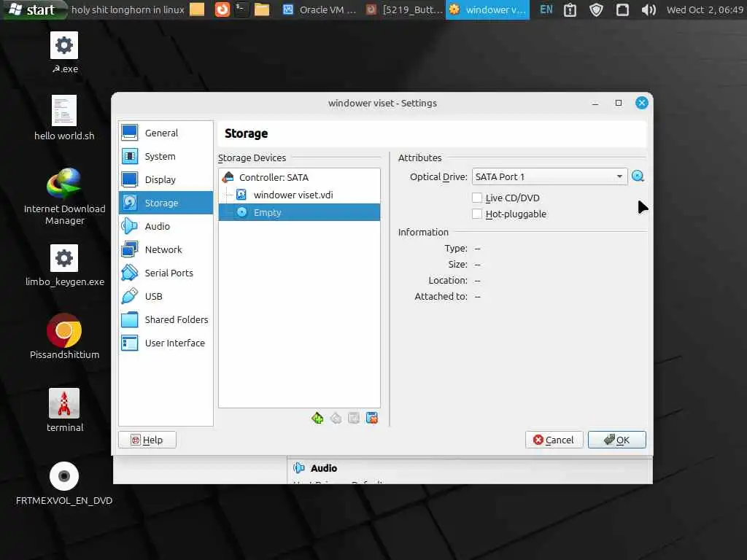Viewport: 747px width, 560px height.
Task: Click the Storage icon in sidebar
Action: click(130, 203)
